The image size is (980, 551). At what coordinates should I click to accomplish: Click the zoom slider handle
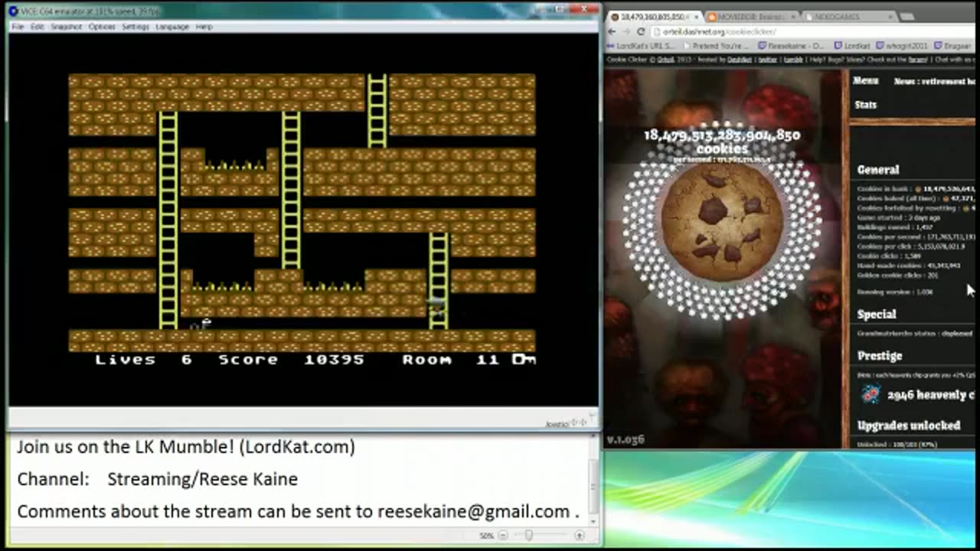tap(528, 536)
